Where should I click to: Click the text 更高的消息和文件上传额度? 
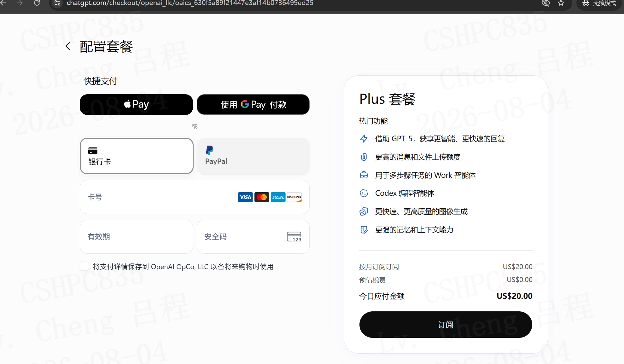click(418, 157)
